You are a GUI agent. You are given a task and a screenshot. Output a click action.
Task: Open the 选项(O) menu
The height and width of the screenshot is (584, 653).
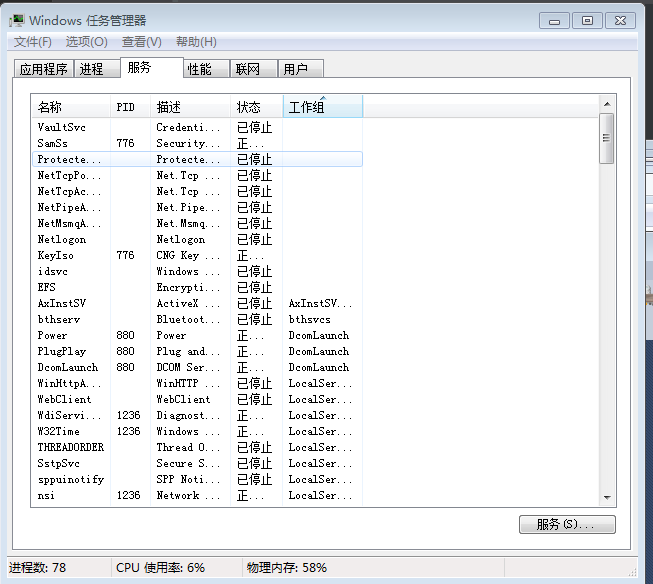(87, 42)
